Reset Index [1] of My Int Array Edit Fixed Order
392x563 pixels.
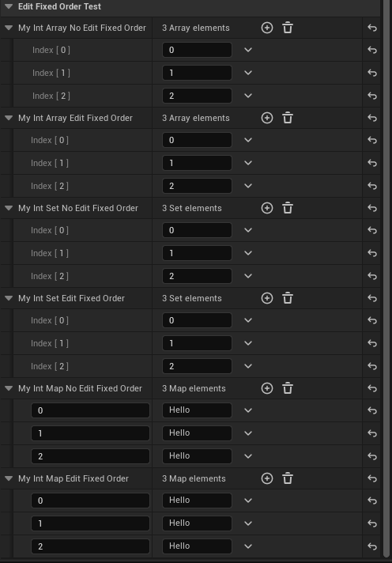(x=372, y=163)
